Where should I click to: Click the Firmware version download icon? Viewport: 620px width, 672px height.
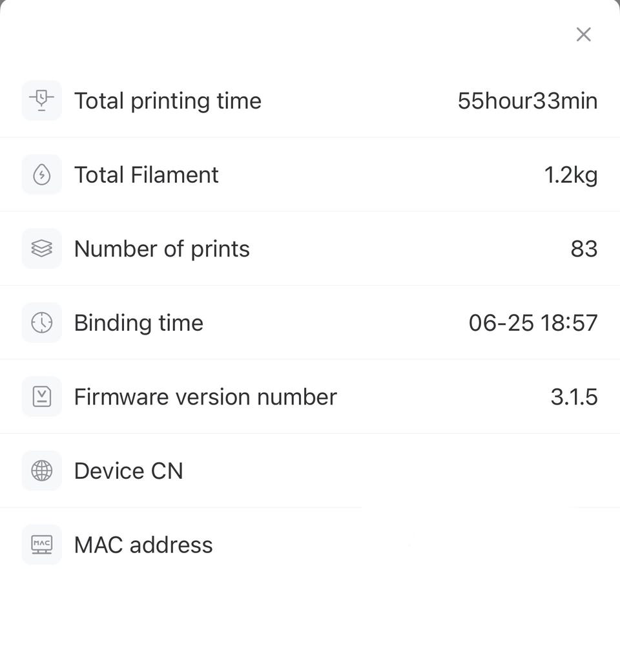coord(42,397)
